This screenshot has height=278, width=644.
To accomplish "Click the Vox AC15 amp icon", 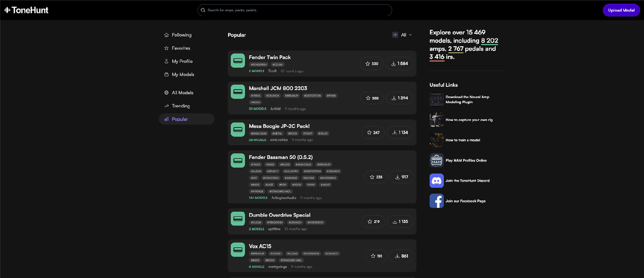I will pos(238,249).
